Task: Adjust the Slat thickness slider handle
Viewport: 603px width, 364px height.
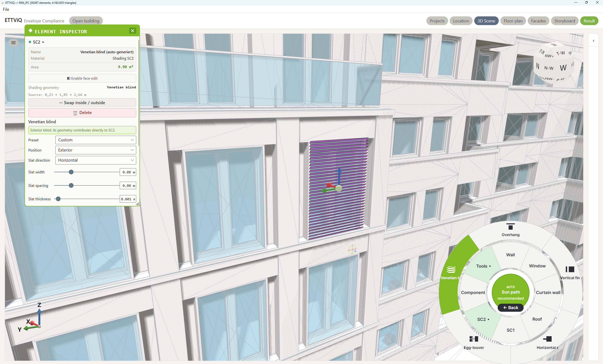Action: pos(58,199)
